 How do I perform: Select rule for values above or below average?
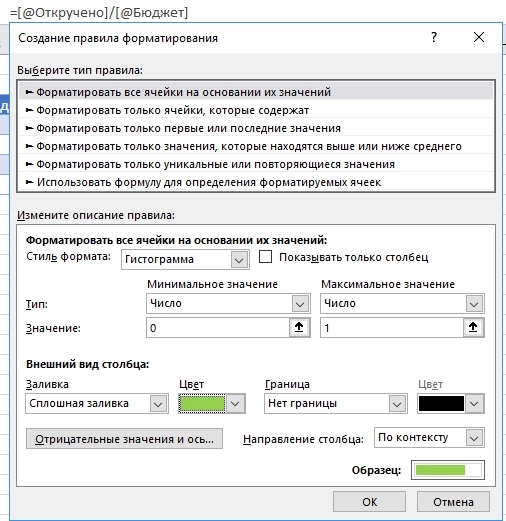(x=256, y=146)
